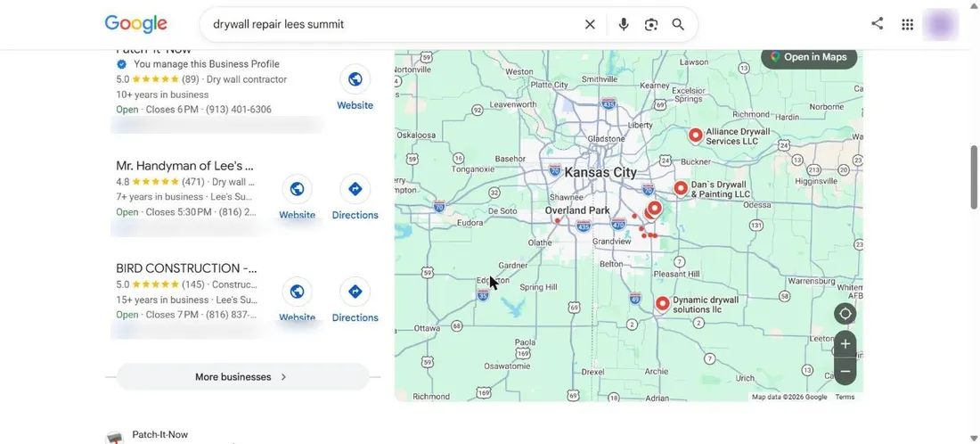Screen dimensions: 980x444
Task: Click the Overland Park label on map
Action: point(577,210)
